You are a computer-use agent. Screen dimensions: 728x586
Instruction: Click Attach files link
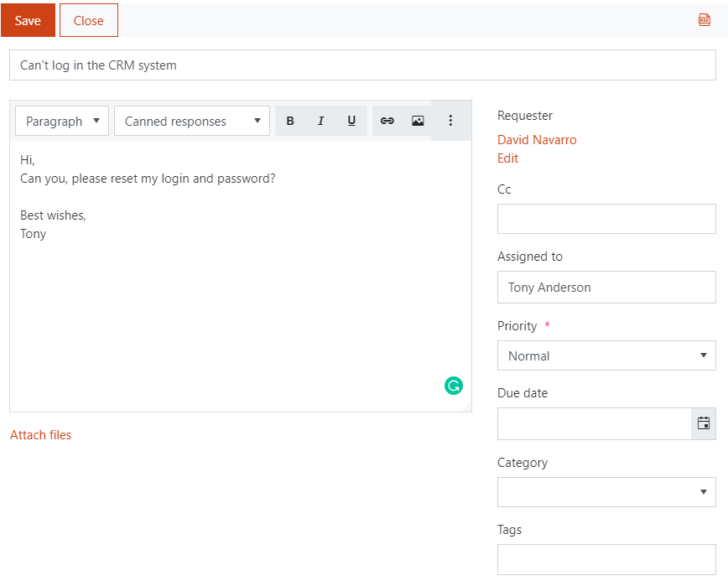click(x=41, y=435)
